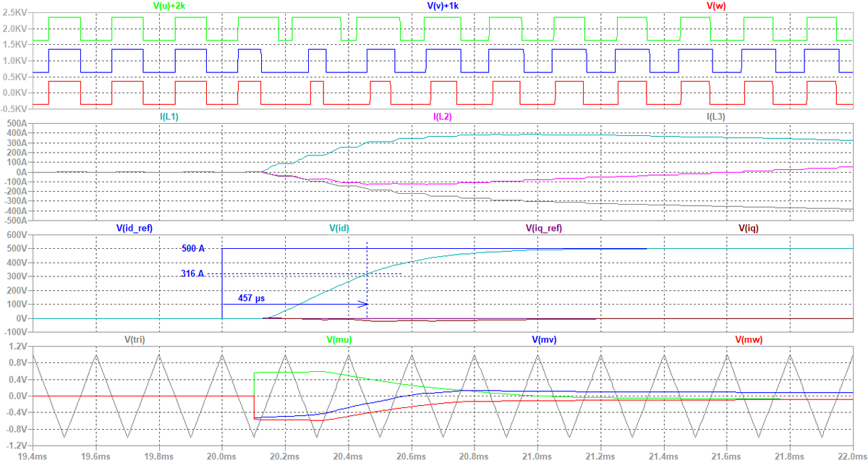Click the 316 A annotation text
The height and width of the screenshot is (463, 868).
(x=193, y=273)
